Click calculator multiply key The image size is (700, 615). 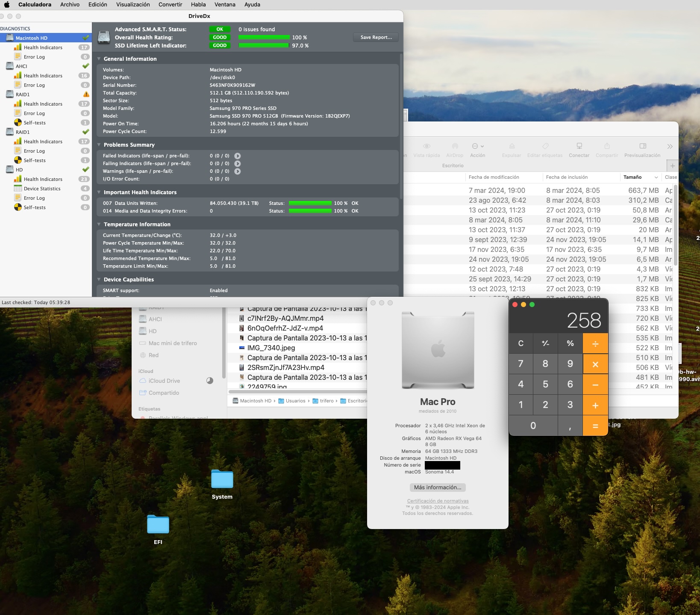click(x=595, y=364)
